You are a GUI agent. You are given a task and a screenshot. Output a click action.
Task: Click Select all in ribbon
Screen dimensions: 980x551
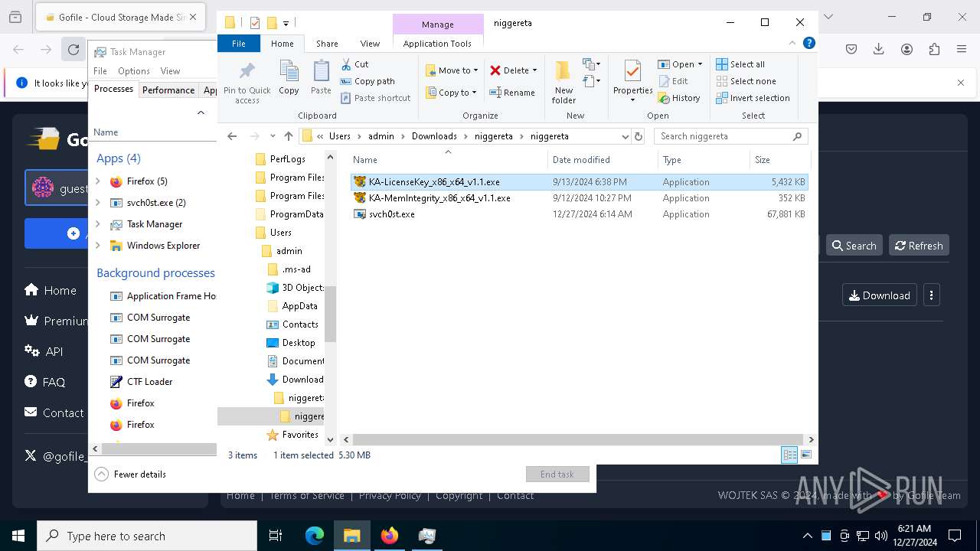pyautogui.click(x=740, y=64)
